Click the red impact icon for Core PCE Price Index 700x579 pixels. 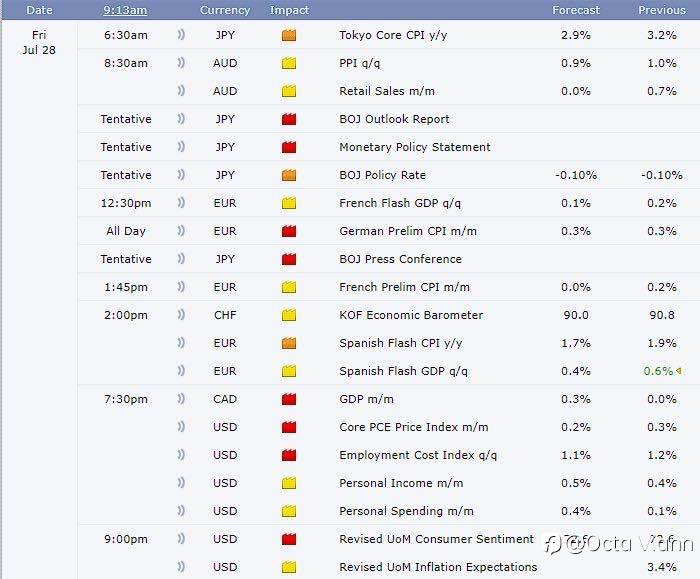[x=289, y=427]
